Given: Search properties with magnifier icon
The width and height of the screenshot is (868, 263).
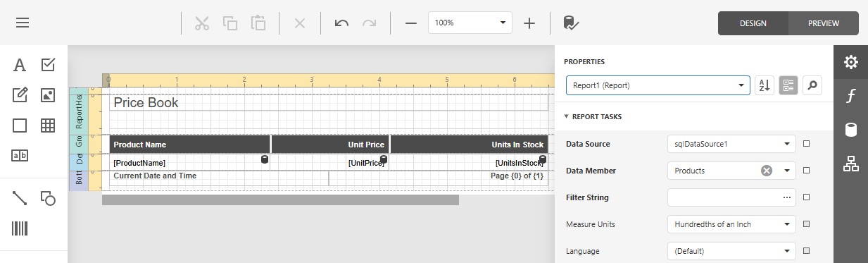Looking at the screenshot, I should (812, 85).
